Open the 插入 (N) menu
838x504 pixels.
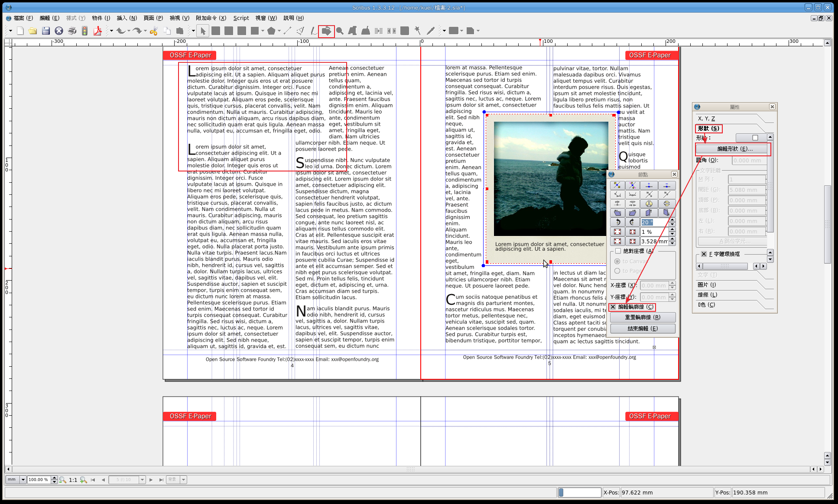click(x=127, y=18)
